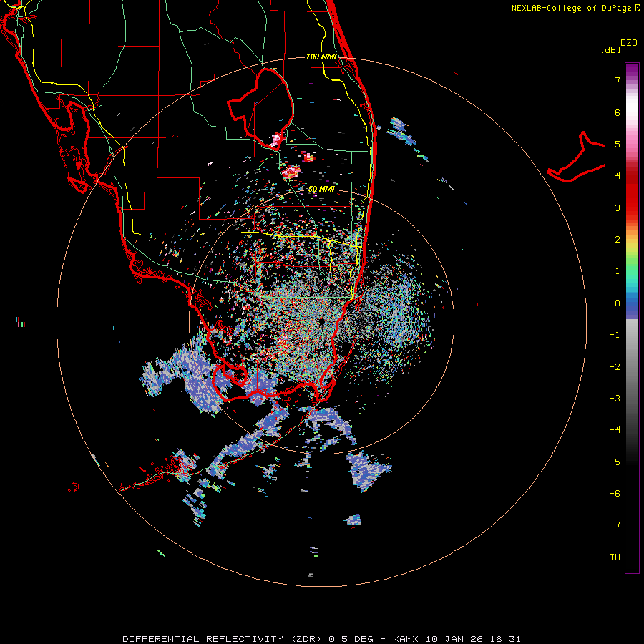Click the -4 dB tick label on the scale
644x644 pixels.
[x=615, y=430]
